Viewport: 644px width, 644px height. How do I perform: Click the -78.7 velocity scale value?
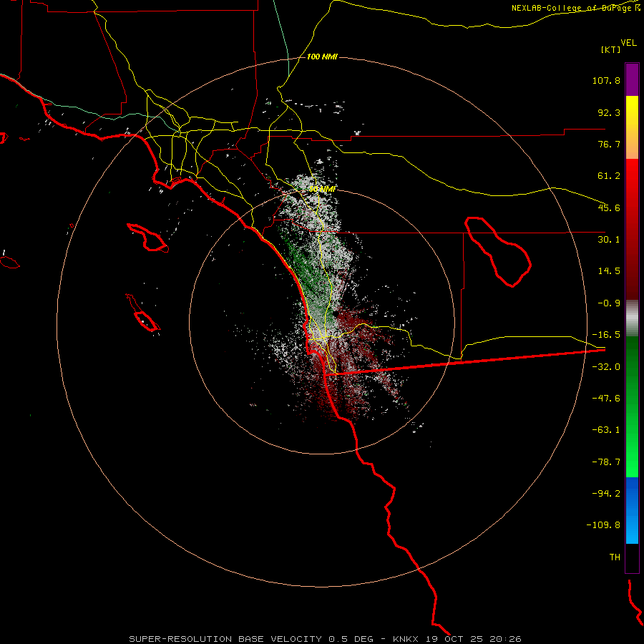(606, 462)
